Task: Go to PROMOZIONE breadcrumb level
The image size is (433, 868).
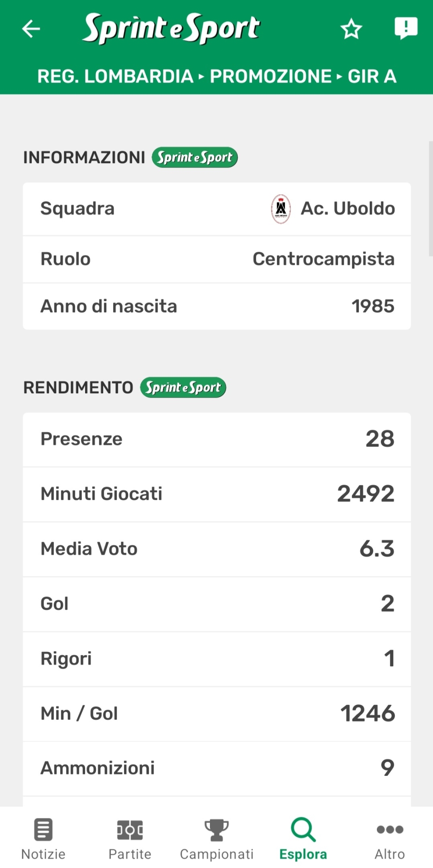Action: pos(271,76)
